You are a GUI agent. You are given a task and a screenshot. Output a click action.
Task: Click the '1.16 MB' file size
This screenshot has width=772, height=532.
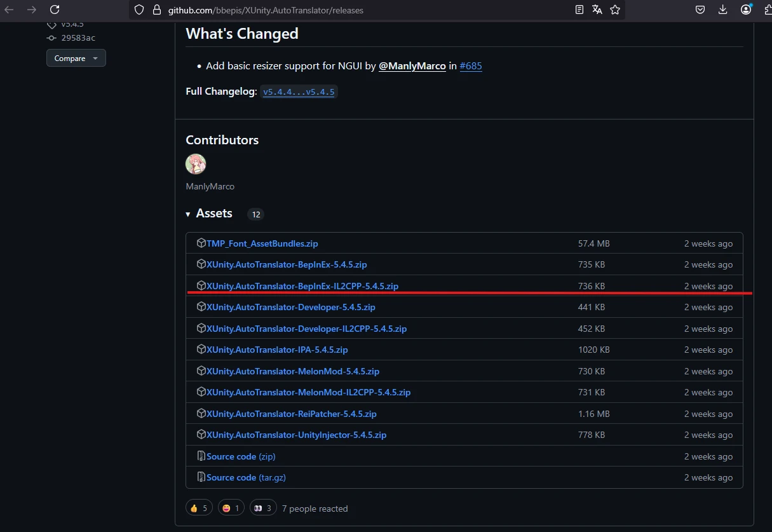coord(594,414)
